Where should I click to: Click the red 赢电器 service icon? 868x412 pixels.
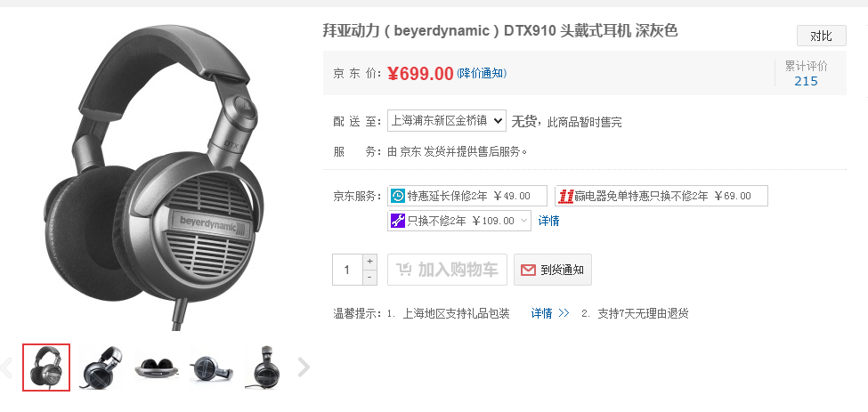[566, 196]
